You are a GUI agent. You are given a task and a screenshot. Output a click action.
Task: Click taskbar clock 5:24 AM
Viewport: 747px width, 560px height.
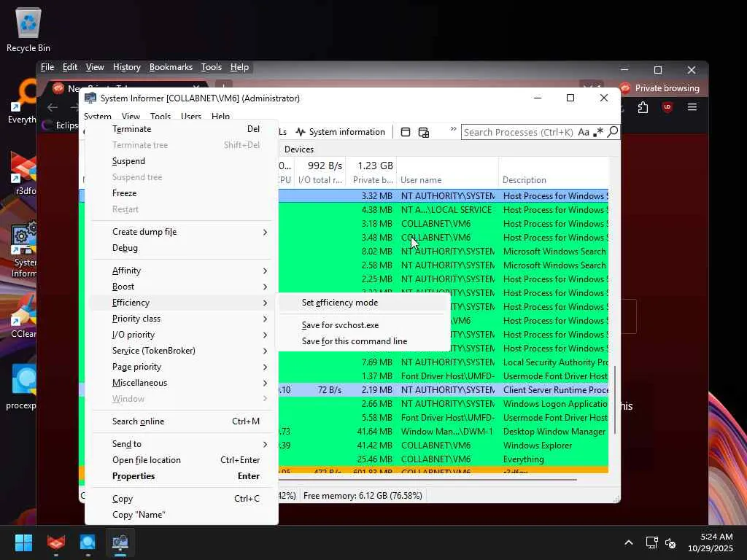point(710,542)
